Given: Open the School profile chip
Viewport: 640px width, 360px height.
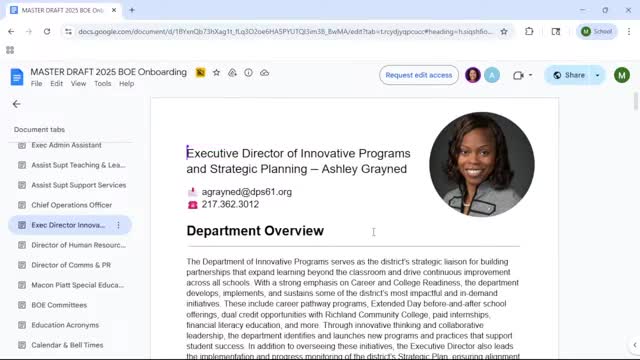Looking at the screenshot, I should coord(597,31).
